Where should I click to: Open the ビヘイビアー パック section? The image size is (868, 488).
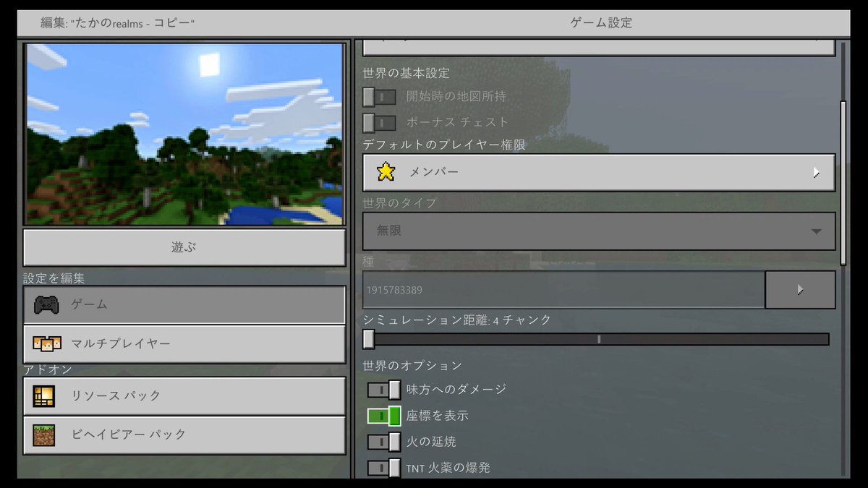[x=184, y=435]
